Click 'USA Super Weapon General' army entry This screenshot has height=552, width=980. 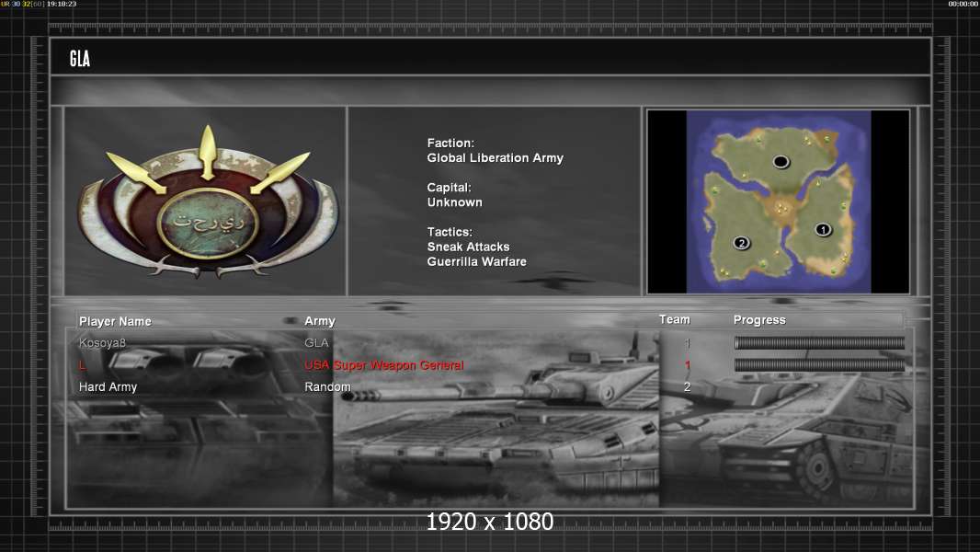[383, 365]
